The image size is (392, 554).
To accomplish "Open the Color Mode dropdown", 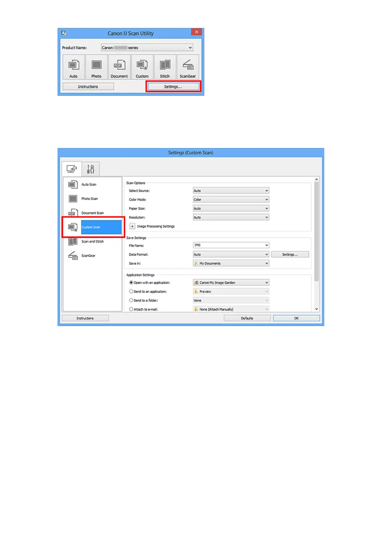I will [231, 199].
